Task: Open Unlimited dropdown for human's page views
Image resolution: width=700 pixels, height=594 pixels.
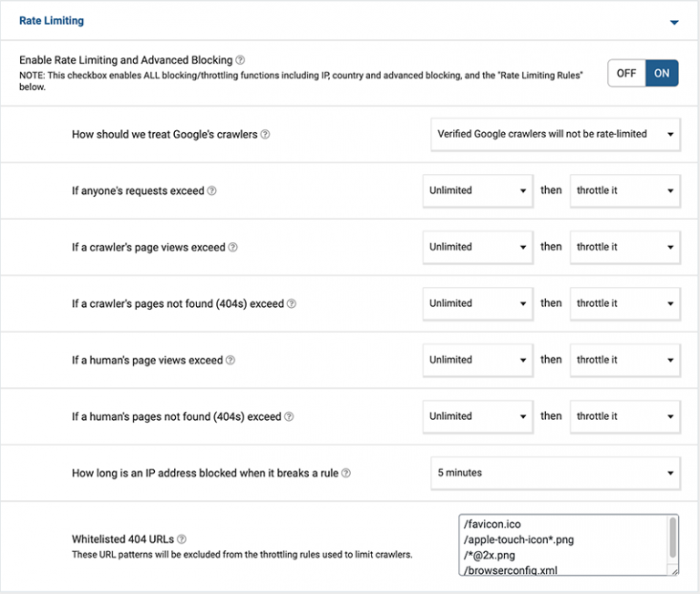Action: pyautogui.click(x=478, y=360)
